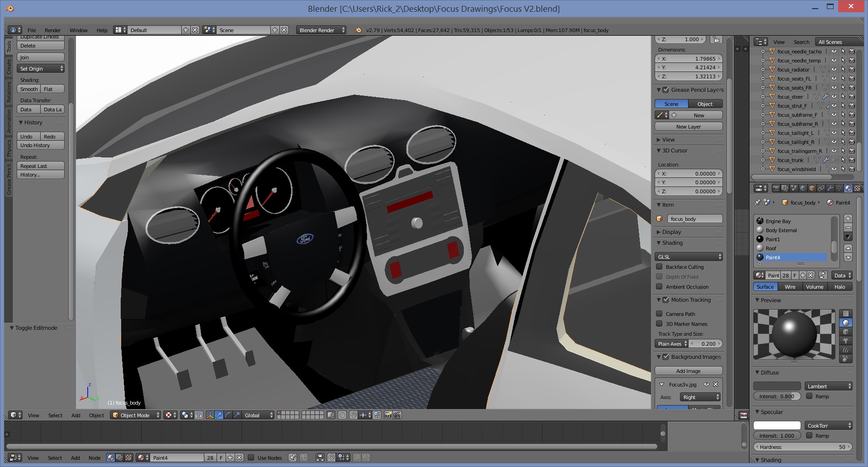This screenshot has width=868, height=467.
Task: Toggle renderability of focus_windshield camera icon
Action: (852, 169)
